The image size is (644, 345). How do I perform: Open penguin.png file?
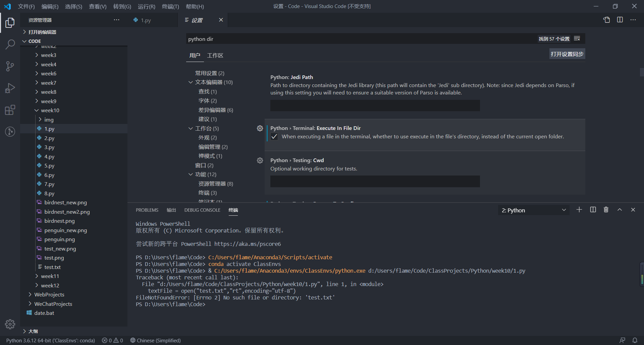click(x=59, y=239)
